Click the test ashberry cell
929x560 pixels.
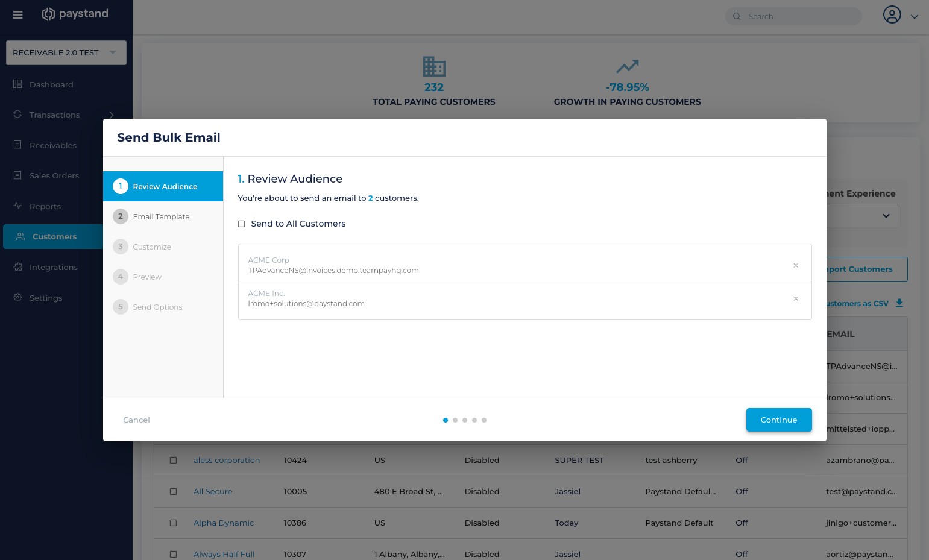point(671,460)
